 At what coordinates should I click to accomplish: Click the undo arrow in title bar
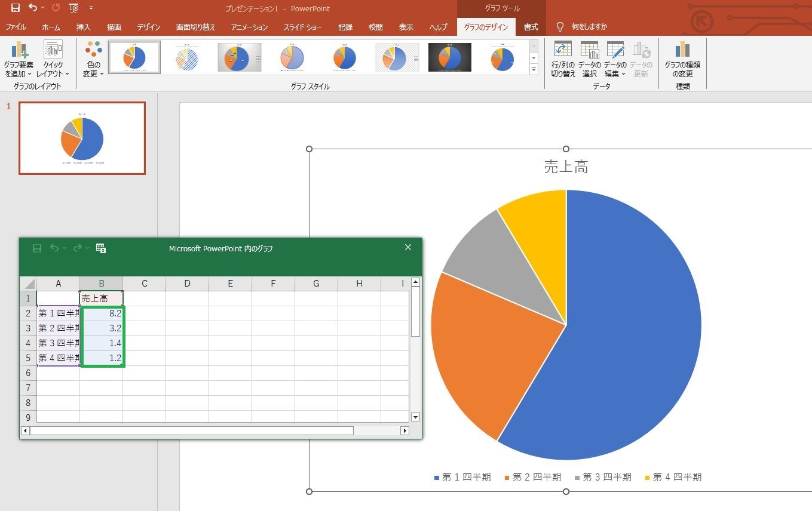pos(33,8)
